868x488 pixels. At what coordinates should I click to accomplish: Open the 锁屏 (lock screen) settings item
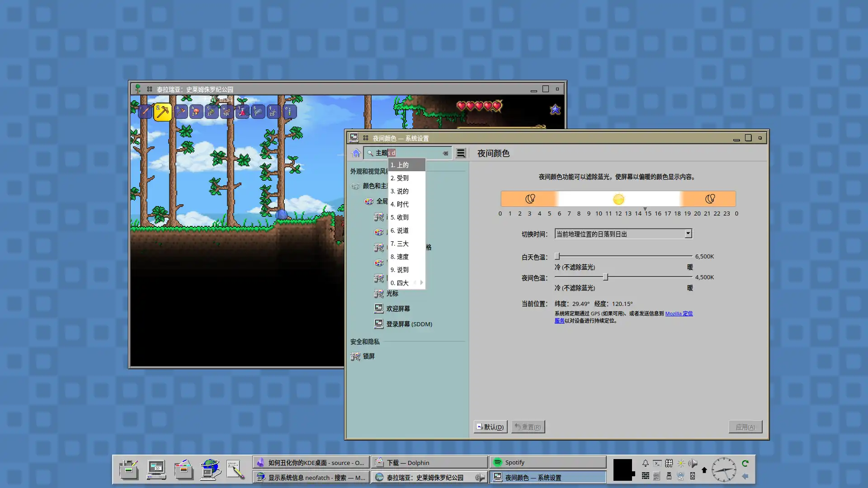pos(368,357)
